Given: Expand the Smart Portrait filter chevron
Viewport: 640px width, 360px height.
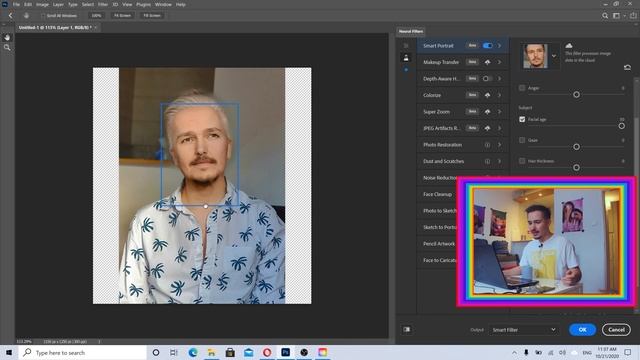Looking at the screenshot, I should (x=499, y=46).
